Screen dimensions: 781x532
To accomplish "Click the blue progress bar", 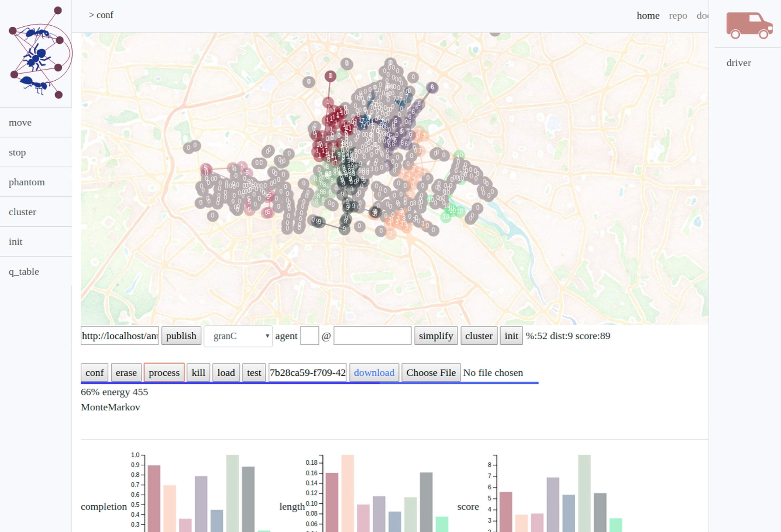I will 309,383.
